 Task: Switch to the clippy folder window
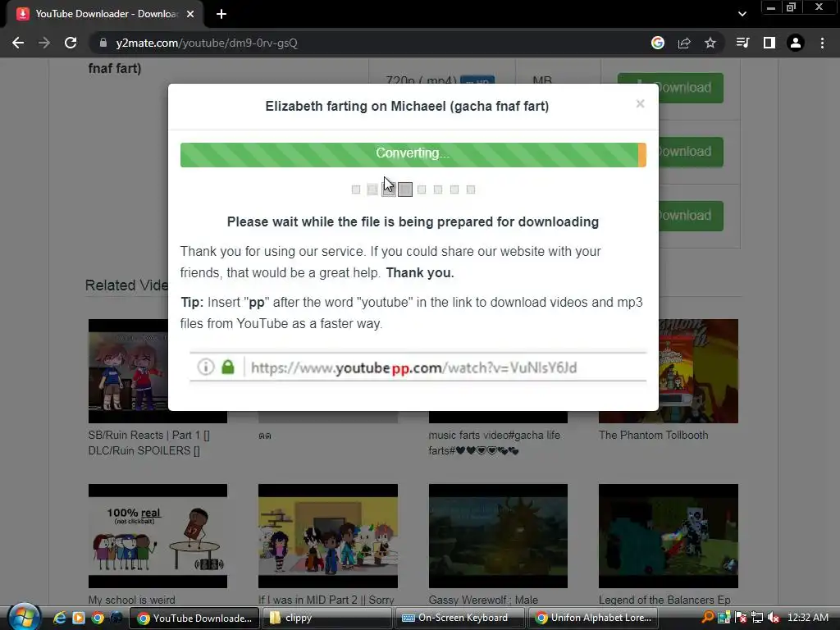(328, 618)
